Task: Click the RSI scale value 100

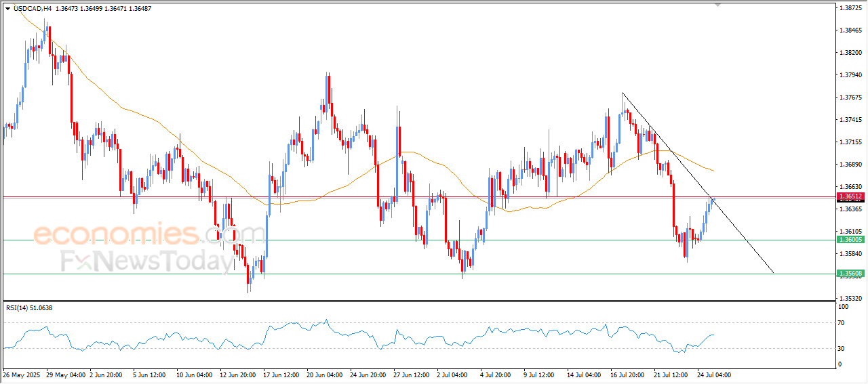Action: point(844,307)
